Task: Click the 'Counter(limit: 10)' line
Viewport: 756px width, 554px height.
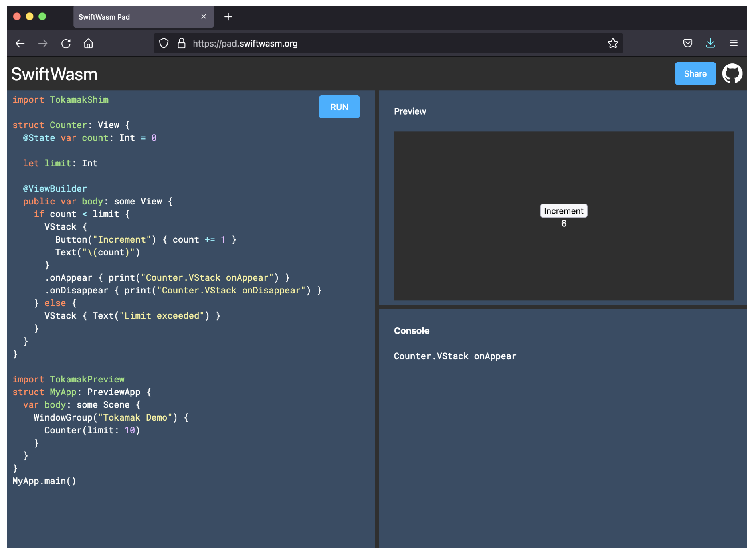Action: (x=92, y=431)
